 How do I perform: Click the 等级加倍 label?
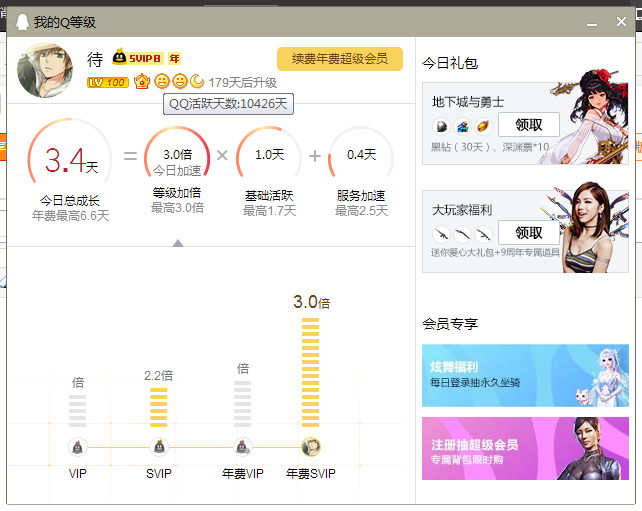[x=177, y=193]
